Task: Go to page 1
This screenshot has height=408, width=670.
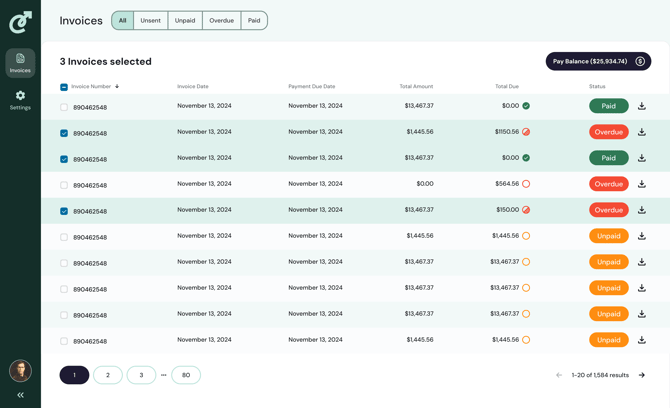Action: [x=74, y=375]
